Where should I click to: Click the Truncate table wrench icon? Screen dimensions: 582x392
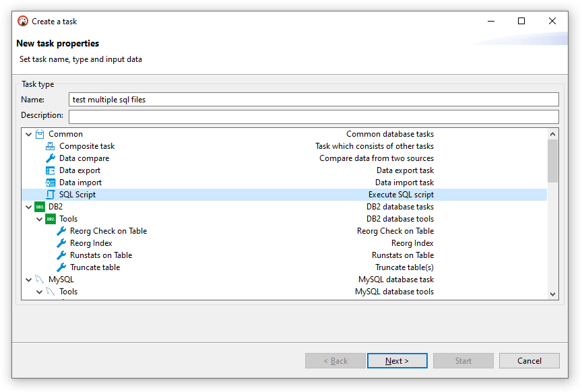click(61, 267)
